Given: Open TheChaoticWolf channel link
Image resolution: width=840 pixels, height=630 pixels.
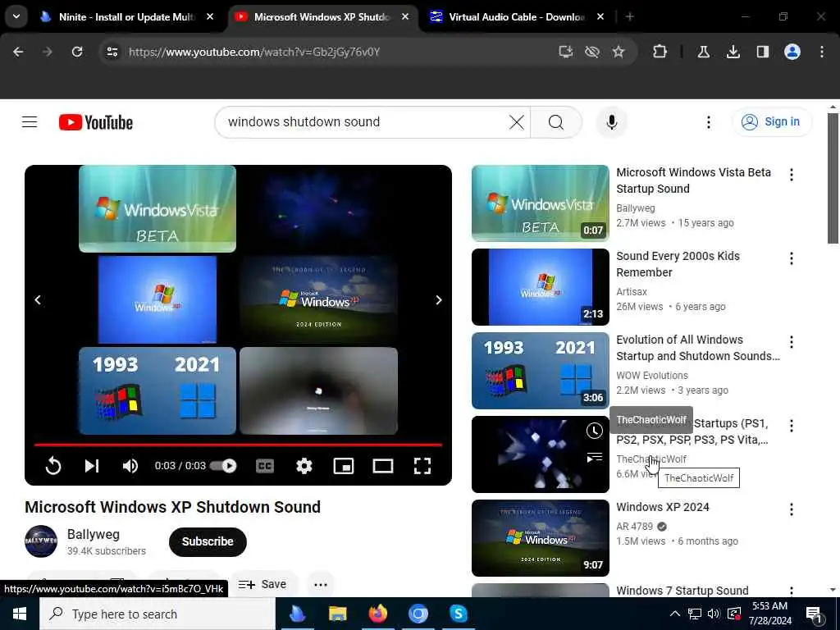Looking at the screenshot, I should [x=651, y=459].
